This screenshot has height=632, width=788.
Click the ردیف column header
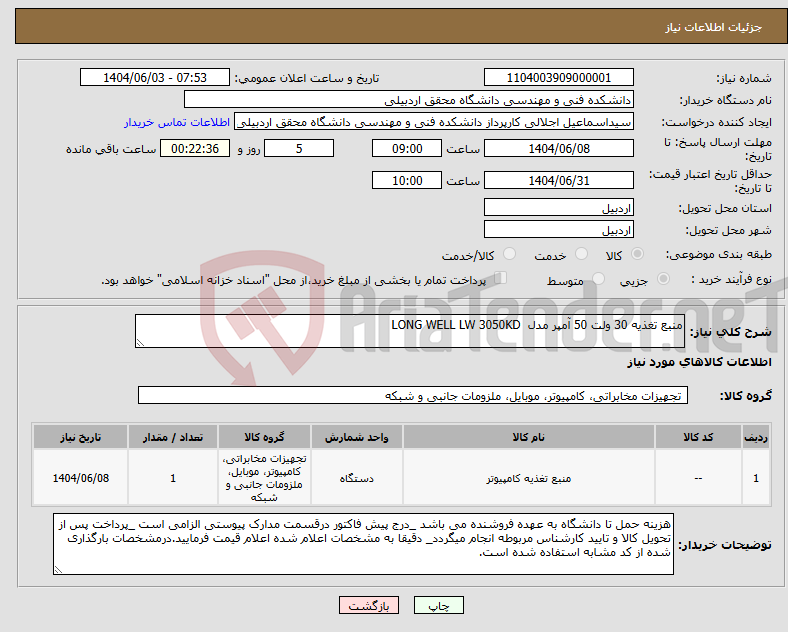756,437
